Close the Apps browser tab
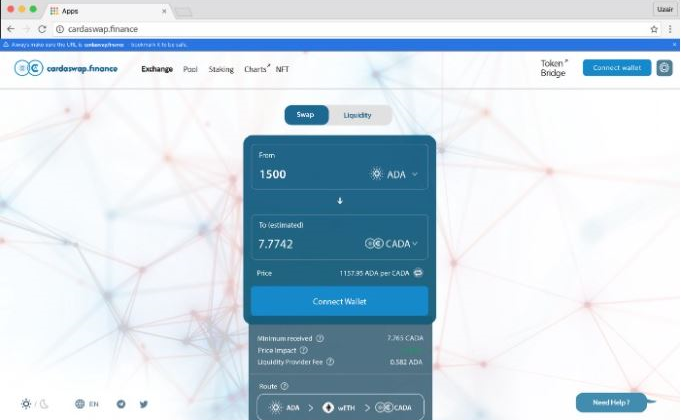 coord(164,11)
